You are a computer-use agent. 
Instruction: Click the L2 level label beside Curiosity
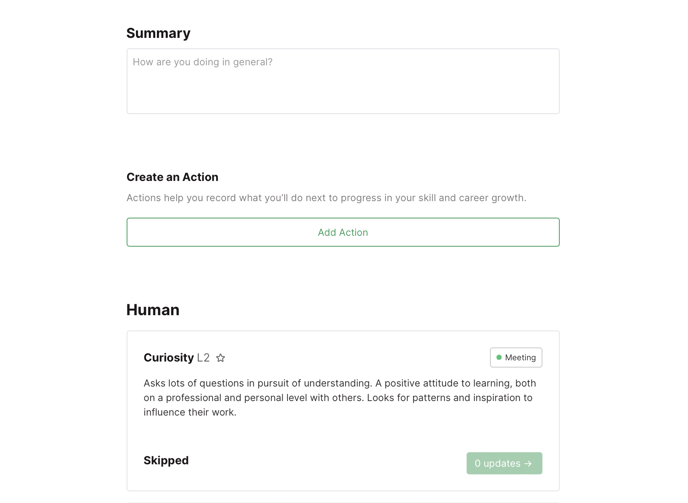203,358
